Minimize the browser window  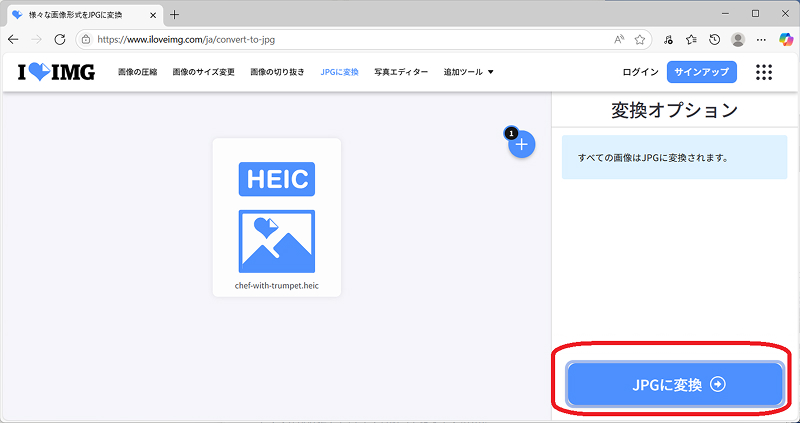tap(727, 14)
